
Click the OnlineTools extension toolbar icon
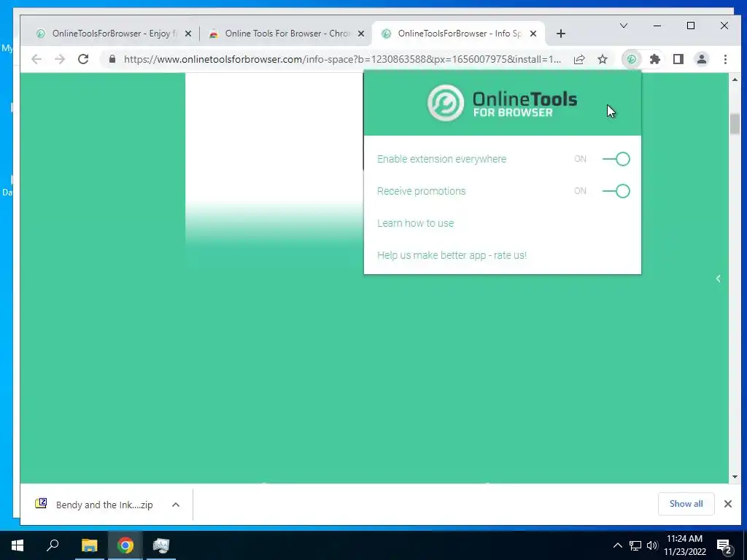[x=632, y=60]
